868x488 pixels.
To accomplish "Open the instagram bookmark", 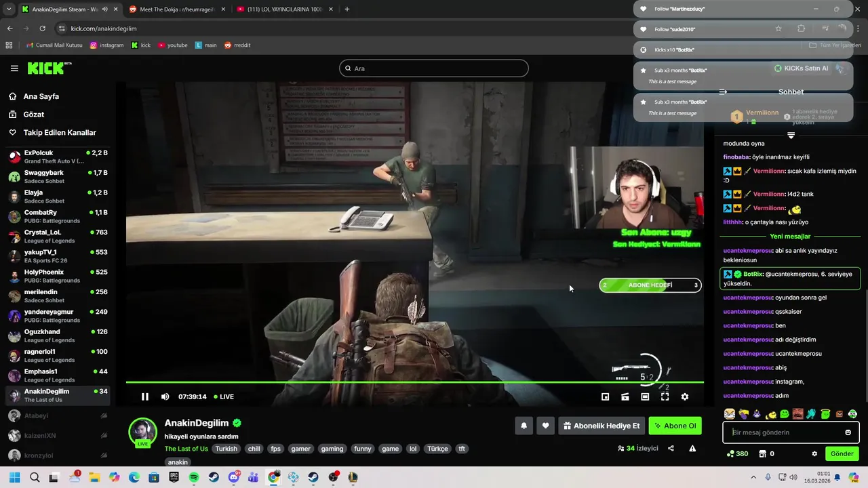I will [107, 45].
